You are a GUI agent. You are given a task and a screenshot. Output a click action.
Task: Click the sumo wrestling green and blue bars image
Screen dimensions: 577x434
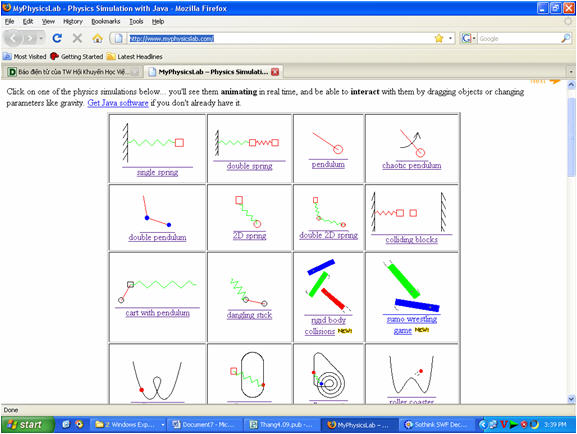click(411, 286)
